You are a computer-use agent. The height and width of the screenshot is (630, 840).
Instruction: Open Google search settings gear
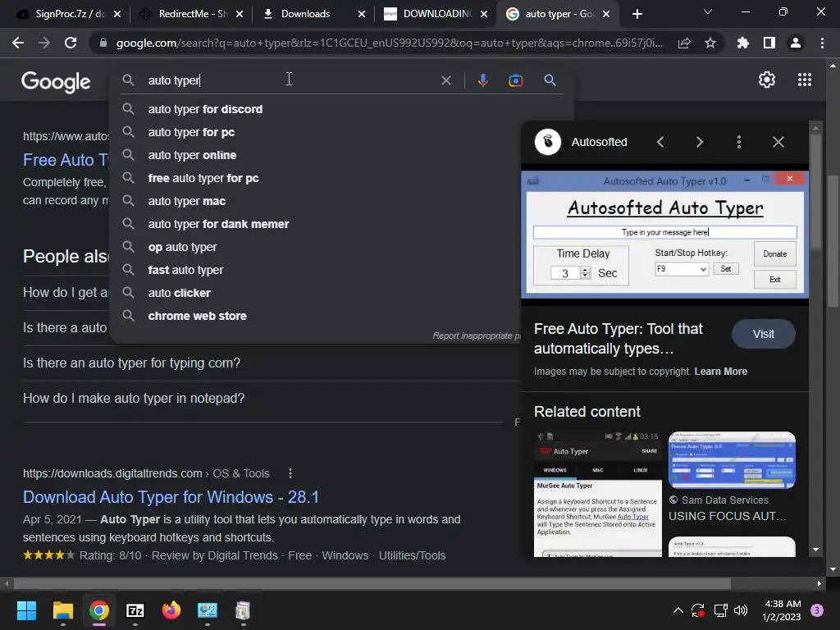(767, 80)
